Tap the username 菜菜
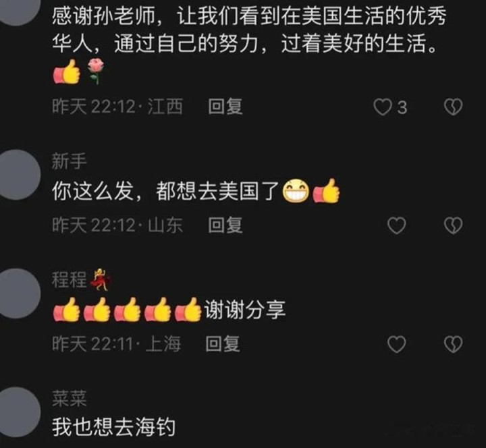Screen dimensions: 486x448 (x=69, y=399)
